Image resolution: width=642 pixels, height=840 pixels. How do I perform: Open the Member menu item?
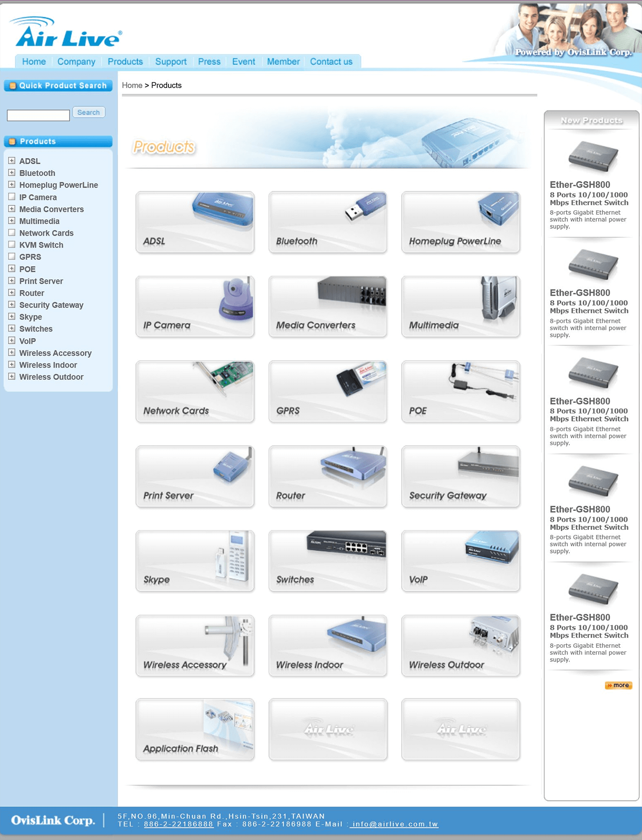point(283,62)
